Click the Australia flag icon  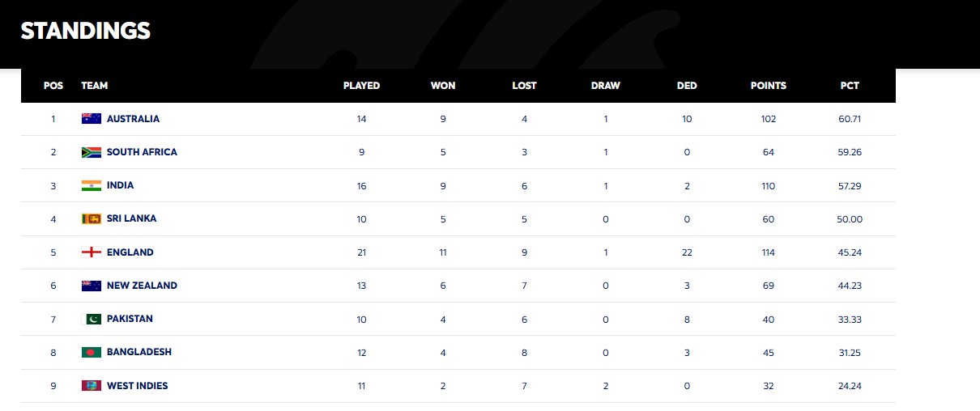[x=91, y=119]
